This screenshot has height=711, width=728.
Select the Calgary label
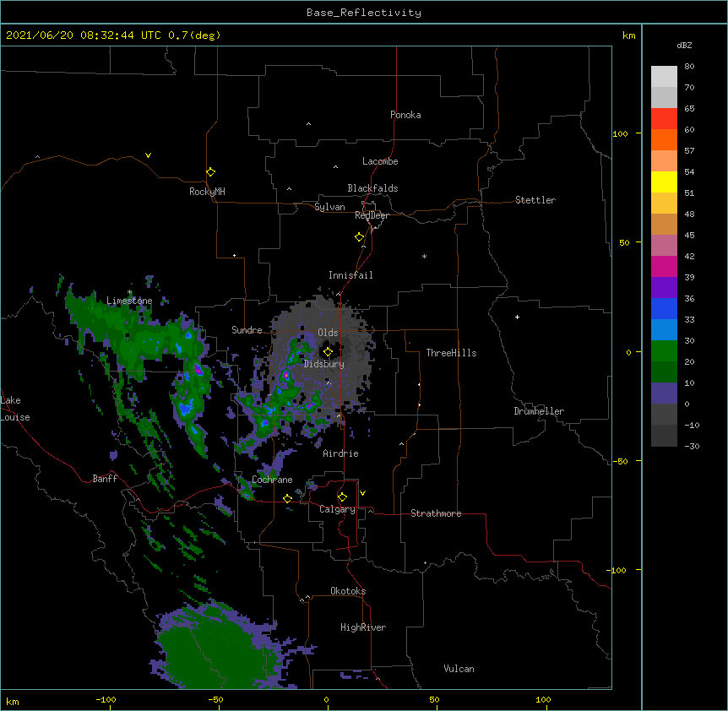(x=337, y=509)
